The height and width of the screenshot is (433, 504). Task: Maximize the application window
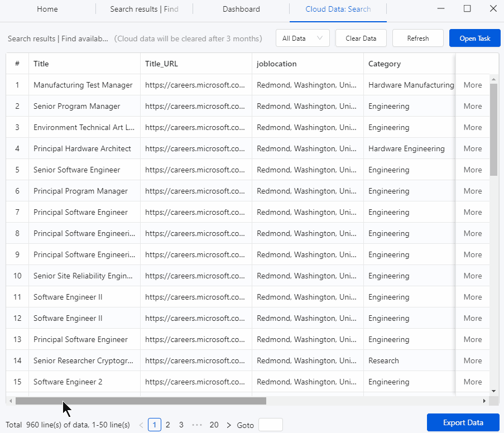(467, 9)
